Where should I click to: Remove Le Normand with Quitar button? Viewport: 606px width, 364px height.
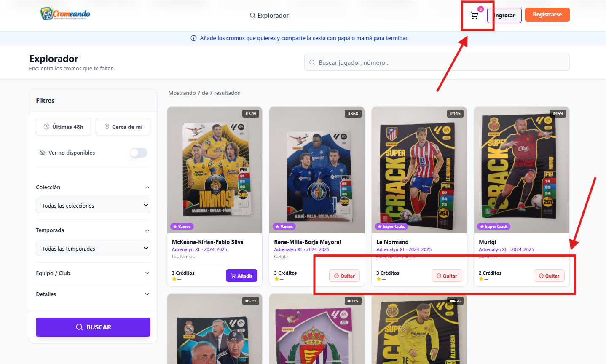point(447,276)
